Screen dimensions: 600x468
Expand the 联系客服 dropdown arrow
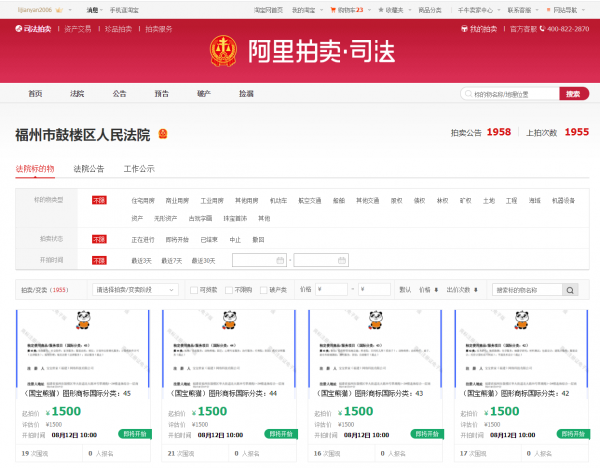click(x=537, y=10)
